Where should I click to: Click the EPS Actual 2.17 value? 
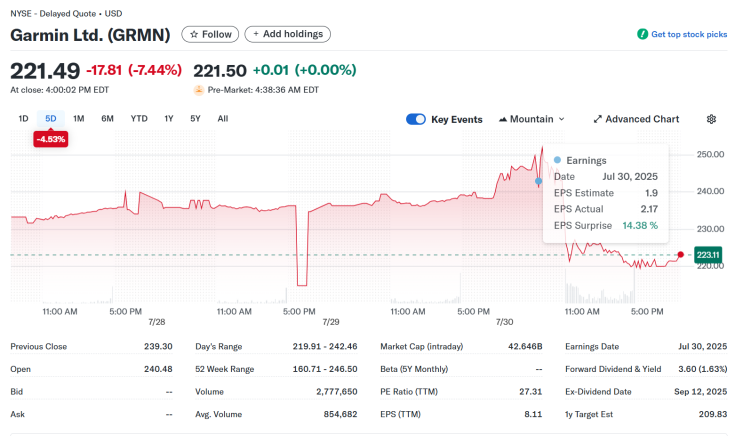pyautogui.click(x=649, y=209)
